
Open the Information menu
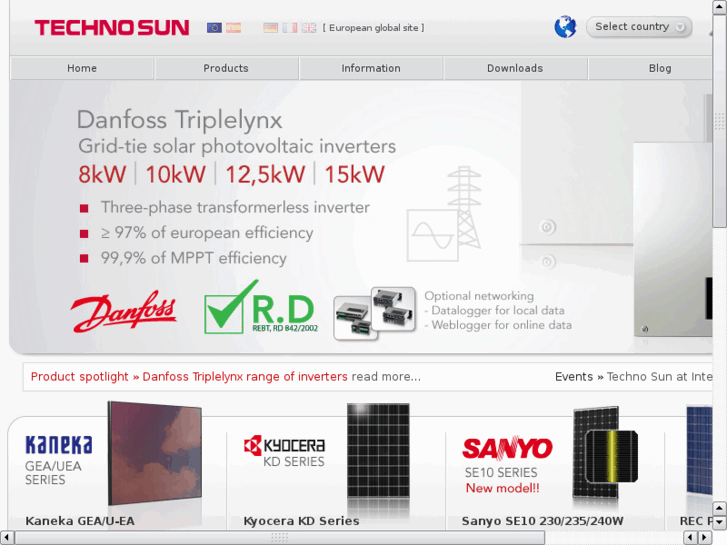click(371, 68)
